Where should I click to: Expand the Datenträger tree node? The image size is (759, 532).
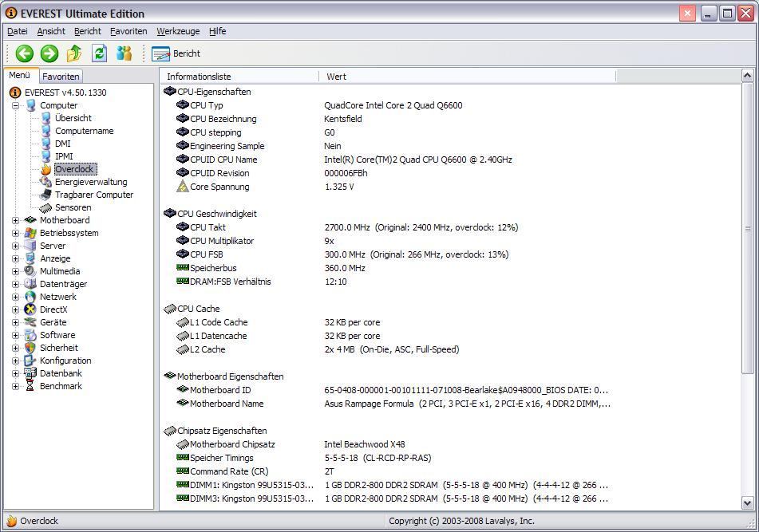[15, 284]
